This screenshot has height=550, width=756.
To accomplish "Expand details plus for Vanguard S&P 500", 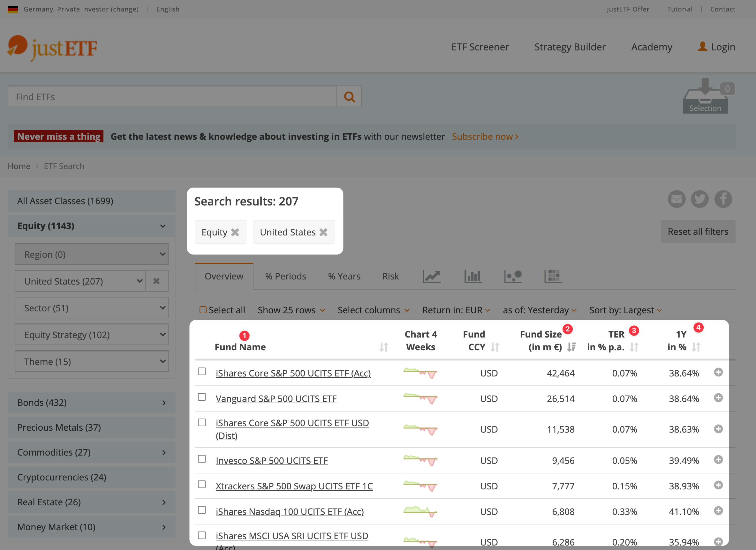I will pyautogui.click(x=718, y=398).
